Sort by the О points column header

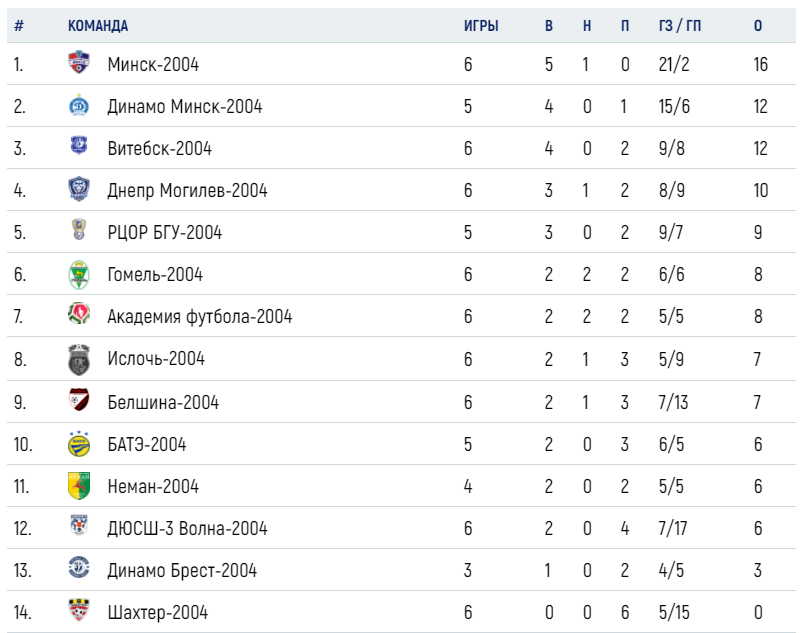(x=758, y=26)
